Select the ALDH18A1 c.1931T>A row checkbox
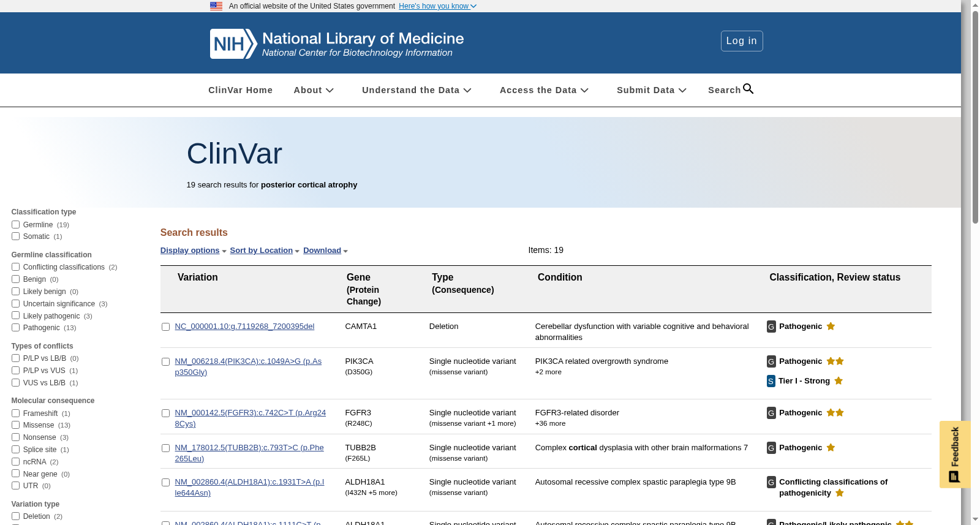 [165, 483]
